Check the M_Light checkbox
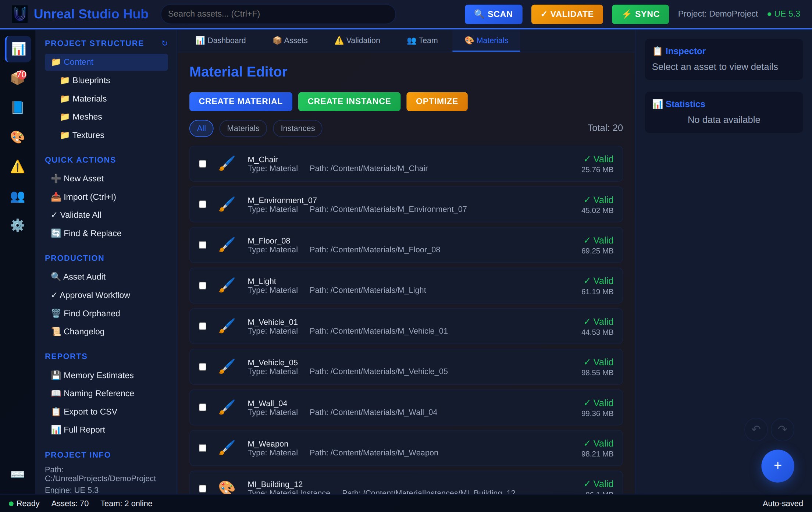The width and height of the screenshot is (812, 512). click(x=203, y=285)
